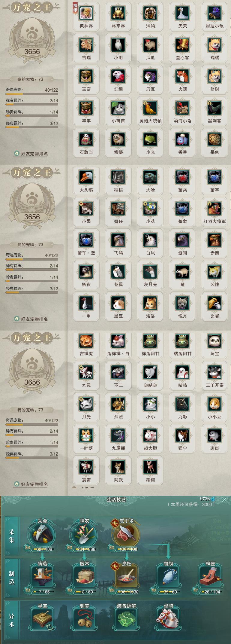Click the topmost 奇遇宠物 progress bar
Screen dimensions: 231x644
[x=32, y=94]
